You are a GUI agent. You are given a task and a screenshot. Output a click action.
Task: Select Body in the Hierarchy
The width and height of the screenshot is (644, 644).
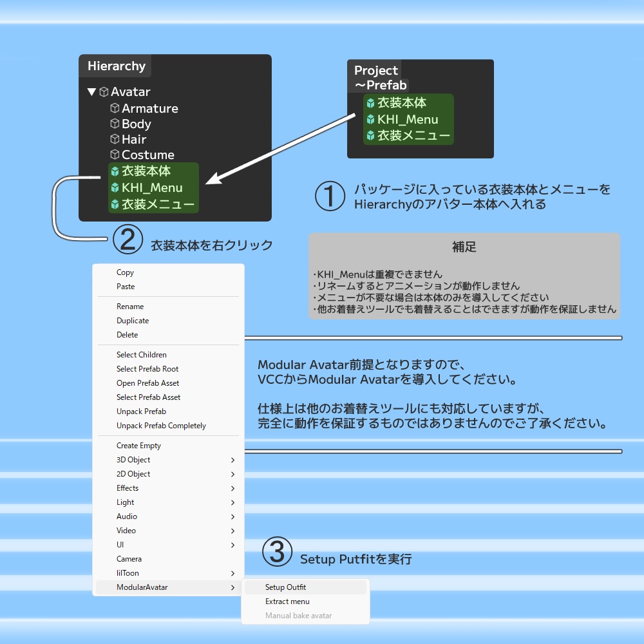(137, 124)
